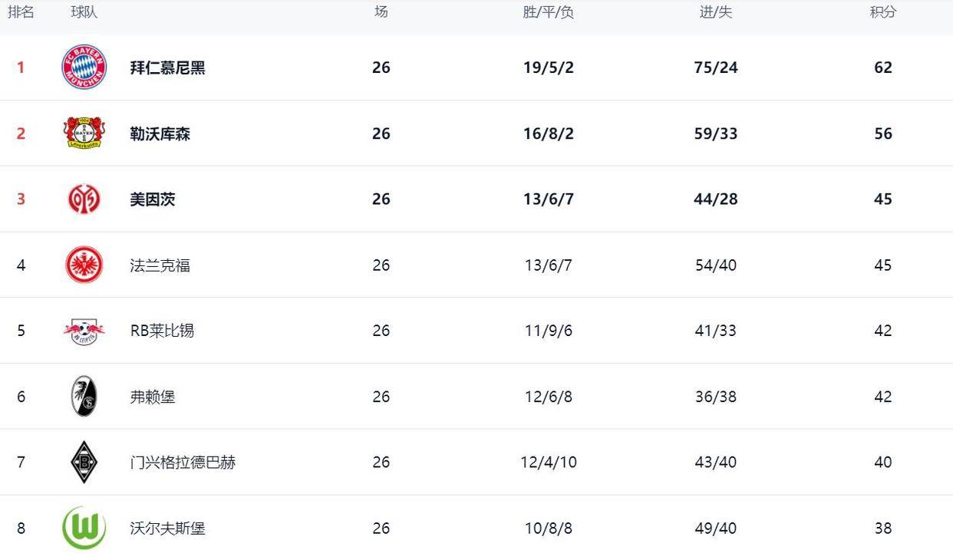Click the 积分 column header
Image resolution: width=953 pixels, height=560 pixels.
tap(883, 12)
